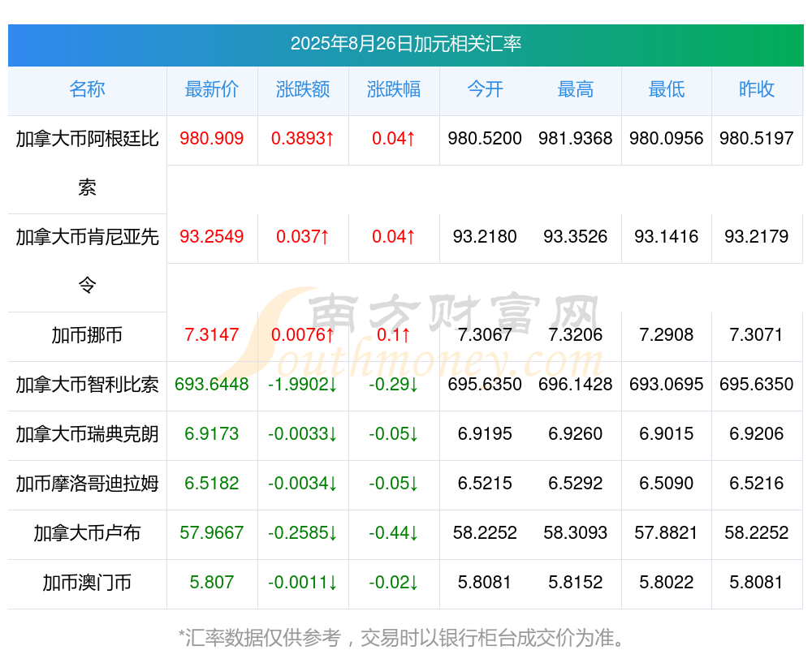
Task: Click opening value 93.2180
Action: (485, 237)
